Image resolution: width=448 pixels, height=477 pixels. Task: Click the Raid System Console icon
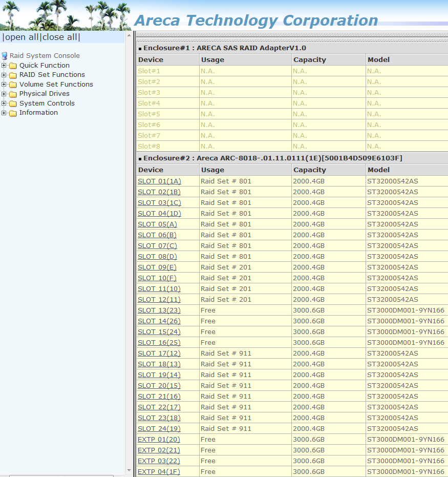pyautogui.click(x=5, y=56)
